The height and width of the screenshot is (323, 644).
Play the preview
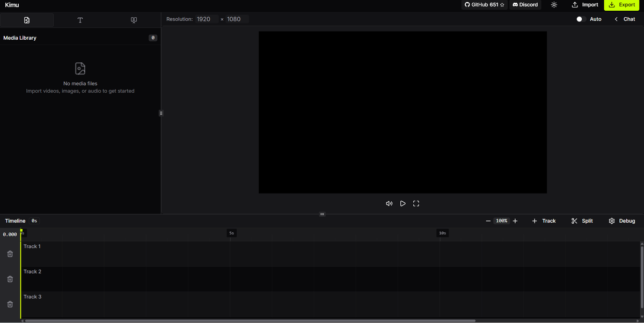tap(402, 203)
